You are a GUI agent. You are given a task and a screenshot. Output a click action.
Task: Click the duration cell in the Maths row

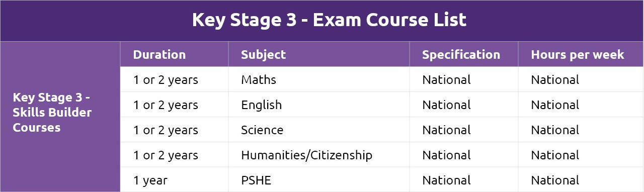point(174,79)
